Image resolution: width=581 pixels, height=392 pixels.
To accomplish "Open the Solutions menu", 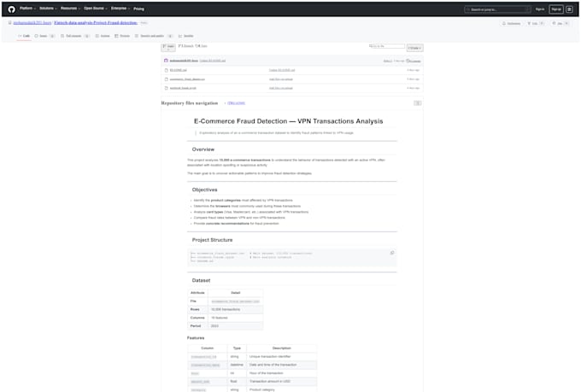I will 48,9.
